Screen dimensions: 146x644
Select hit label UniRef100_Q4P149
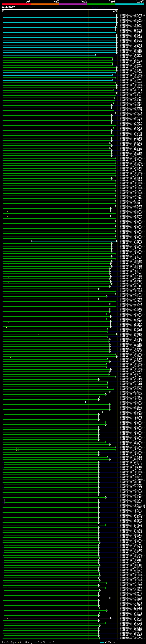point(131,301)
